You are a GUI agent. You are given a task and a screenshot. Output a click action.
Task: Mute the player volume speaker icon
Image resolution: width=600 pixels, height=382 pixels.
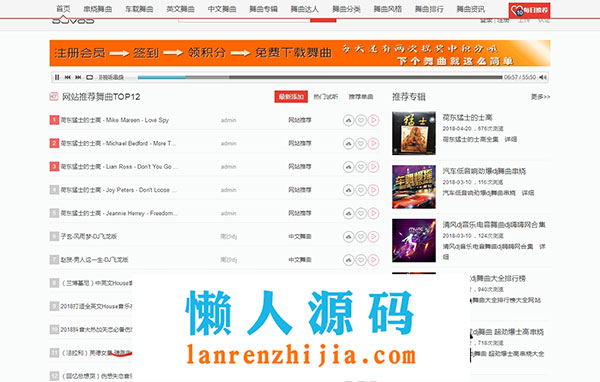pos(543,77)
